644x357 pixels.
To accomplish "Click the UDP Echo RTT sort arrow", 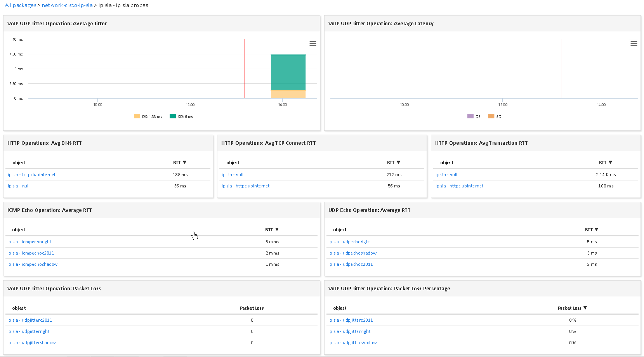I will [x=596, y=230].
